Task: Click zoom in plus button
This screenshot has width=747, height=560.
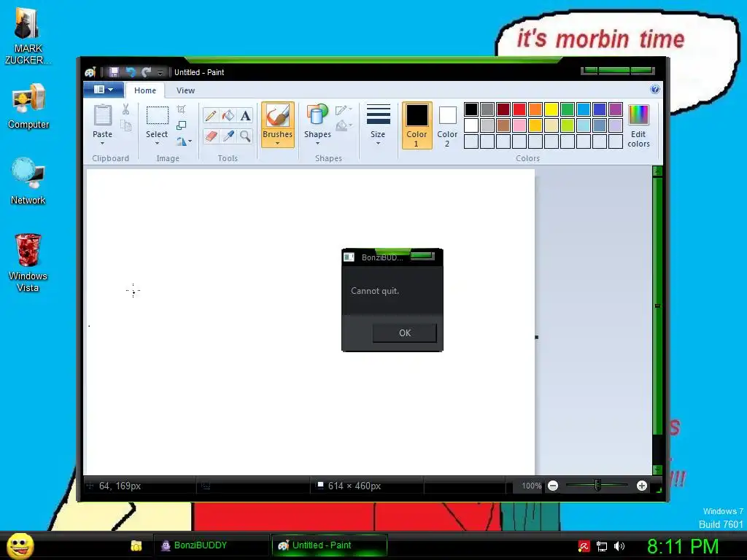Action: (x=642, y=486)
